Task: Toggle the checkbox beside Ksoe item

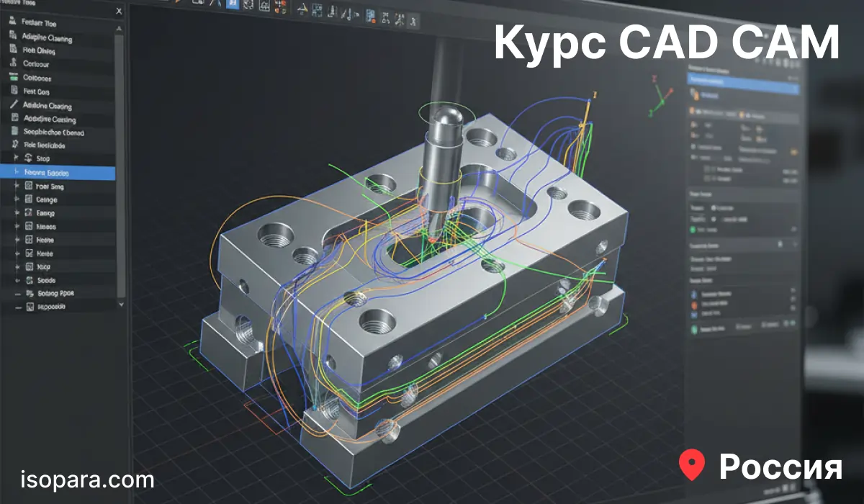Action: (x=30, y=253)
